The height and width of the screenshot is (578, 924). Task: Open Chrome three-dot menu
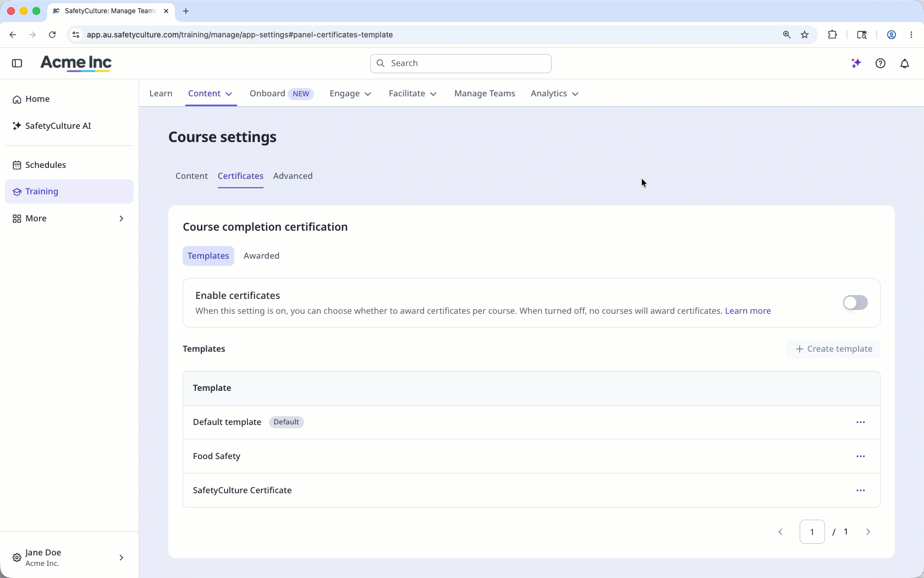[911, 35]
